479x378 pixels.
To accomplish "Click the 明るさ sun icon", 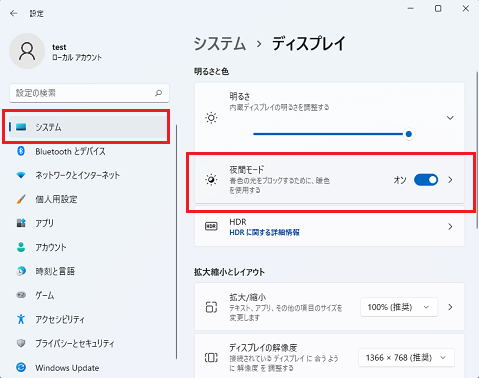I will pyautogui.click(x=211, y=118).
